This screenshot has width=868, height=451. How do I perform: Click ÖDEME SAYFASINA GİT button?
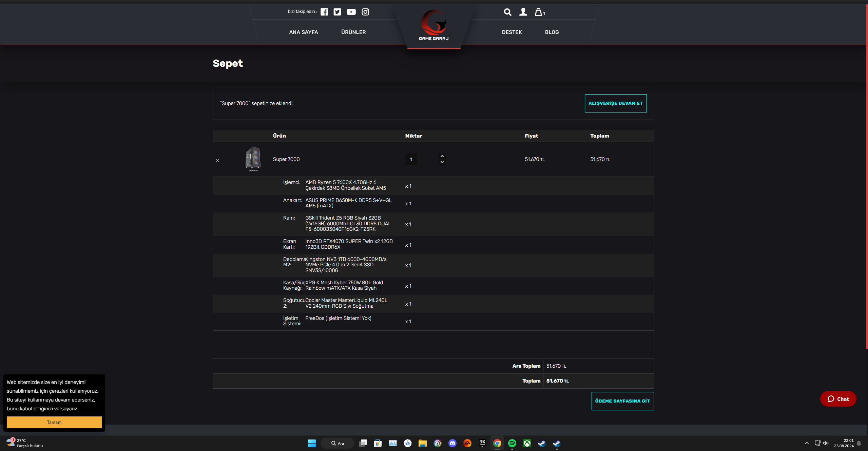click(x=622, y=401)
